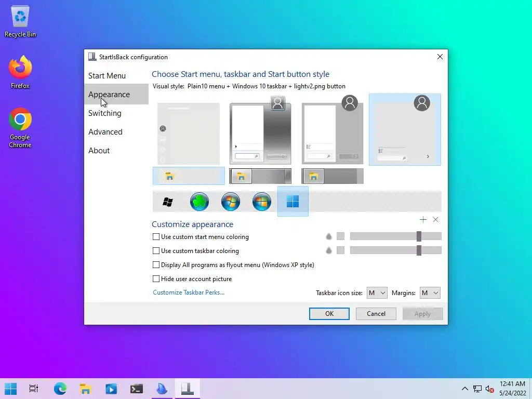Select the Windows 11 blue tile Start button
The height and width of the screenshot is (399, 532).
click(x=293, y=202)
